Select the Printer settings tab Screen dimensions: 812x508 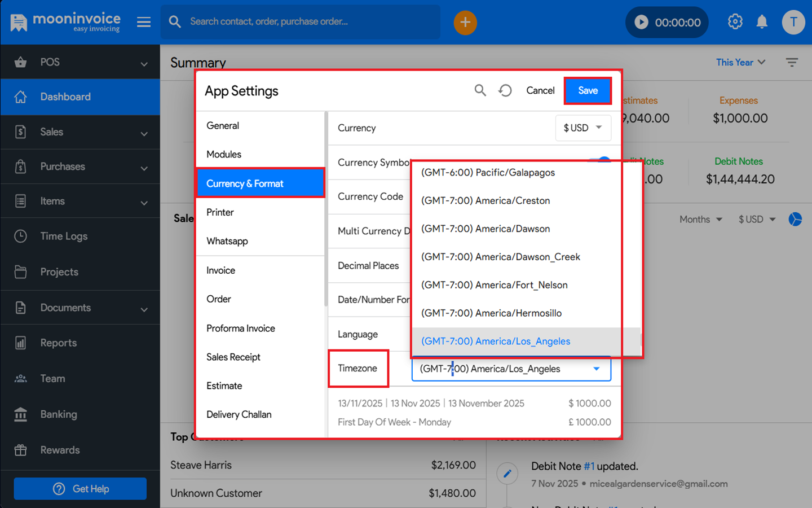click(x=220, y=212)
